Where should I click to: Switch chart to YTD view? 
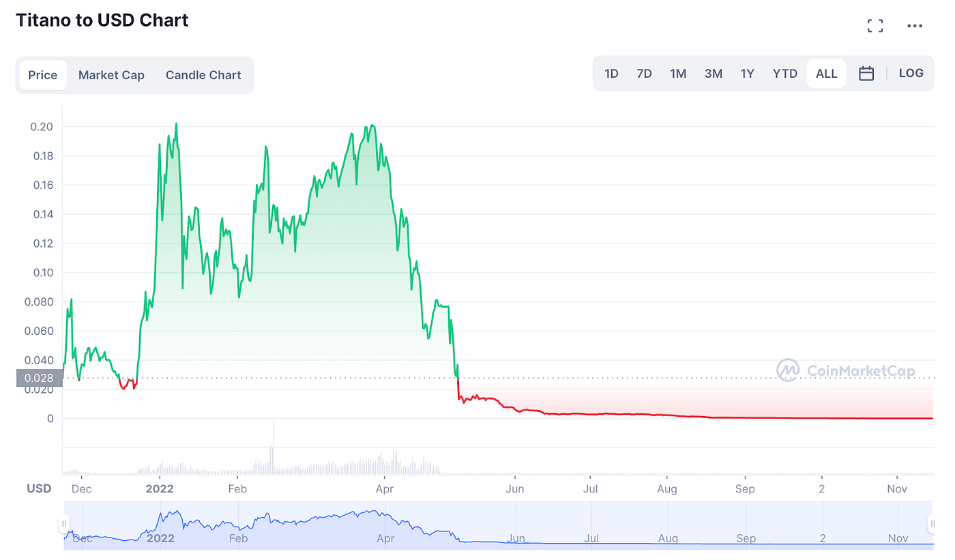click(785, 73)
